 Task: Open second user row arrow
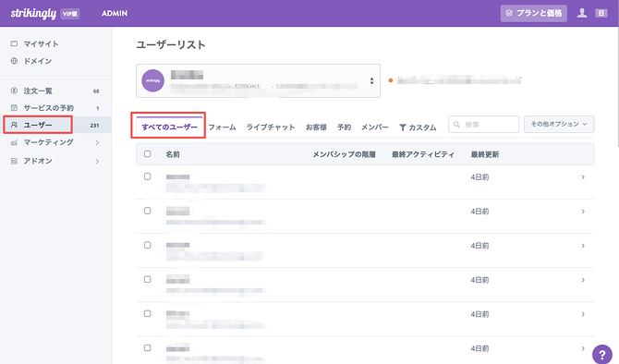point(583,212)
